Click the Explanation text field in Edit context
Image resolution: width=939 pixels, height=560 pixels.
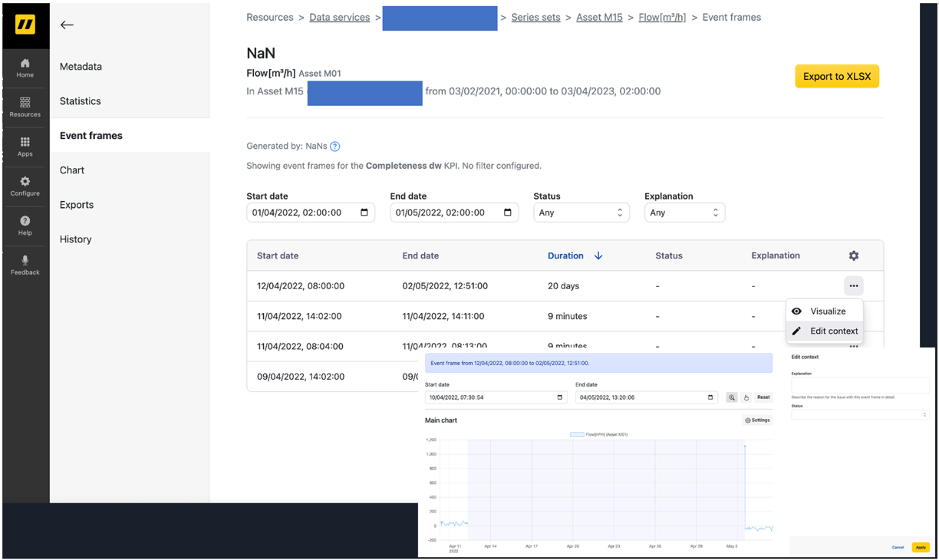click(x=859, y=385)
